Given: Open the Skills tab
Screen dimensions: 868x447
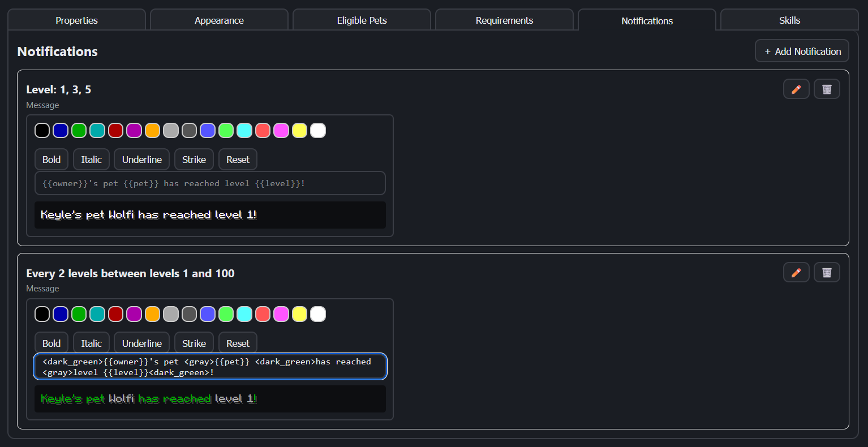Looking at the screenshot, I should pos(789,20).
